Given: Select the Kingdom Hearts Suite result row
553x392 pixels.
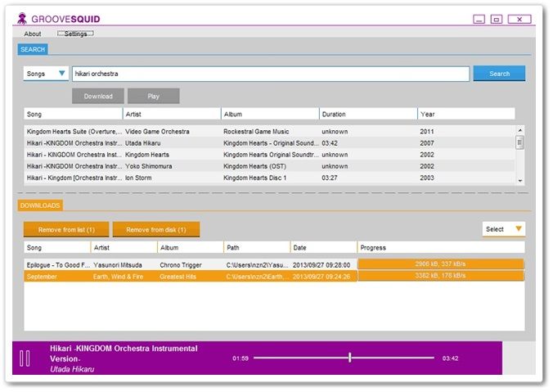Looking at the screenshot, I should tap(269, 131).
